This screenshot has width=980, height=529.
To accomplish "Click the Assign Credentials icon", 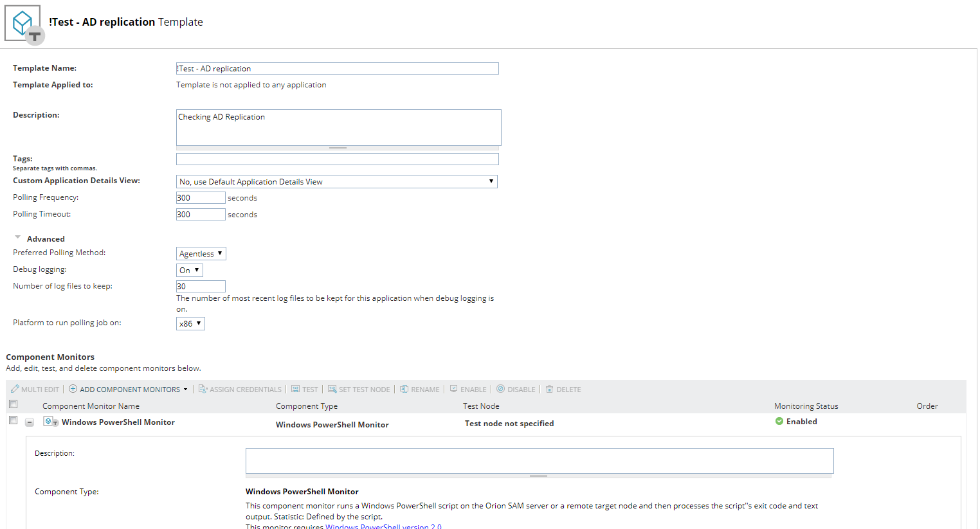I will point(203,389).
